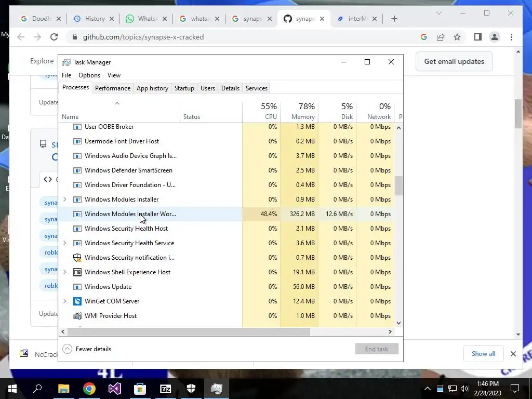Image resolution: width=532 pixels, height=399 pixels.
Task: Expand the WinGet COM Server process
Action: (x=65, y=301)
